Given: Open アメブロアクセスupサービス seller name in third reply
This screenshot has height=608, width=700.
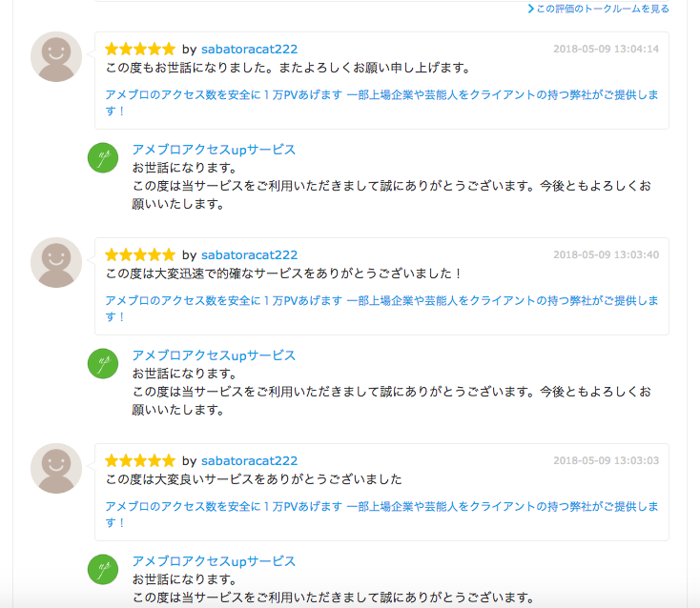Looking at the screenshot, I should [x=214, y=561].
